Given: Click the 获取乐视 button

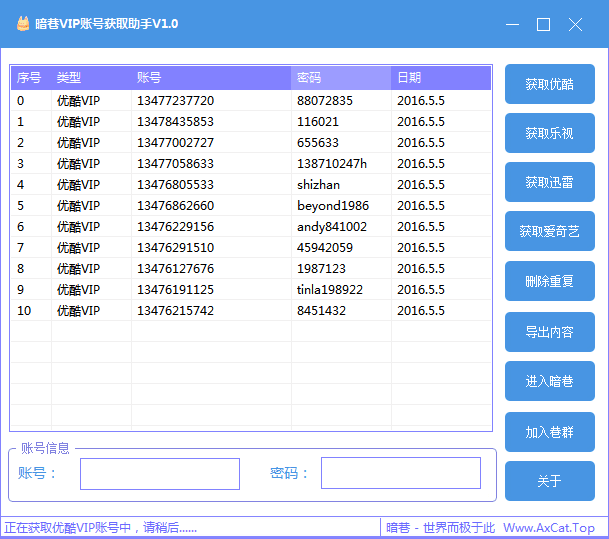Looking at the screenshot, I should pyautogui.click(x=549, y=133).
